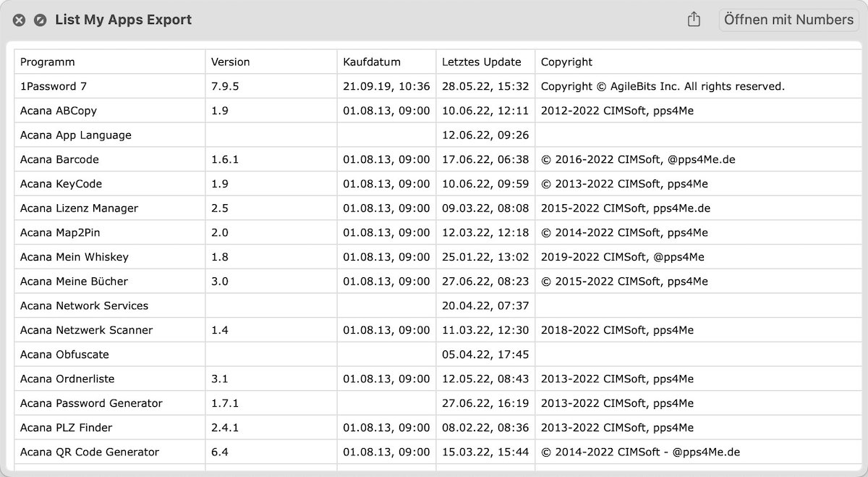
Task: Click the version cell '2.5'
Action: coord(271,208)
